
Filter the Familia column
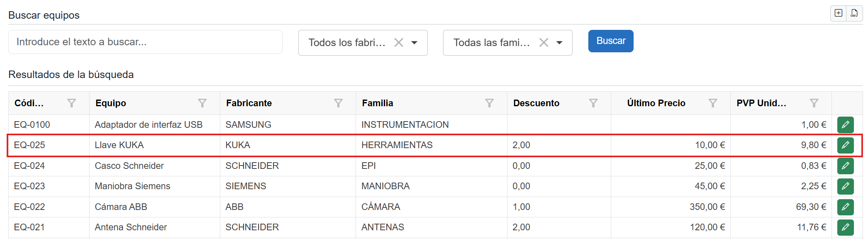tap(489, 103)
